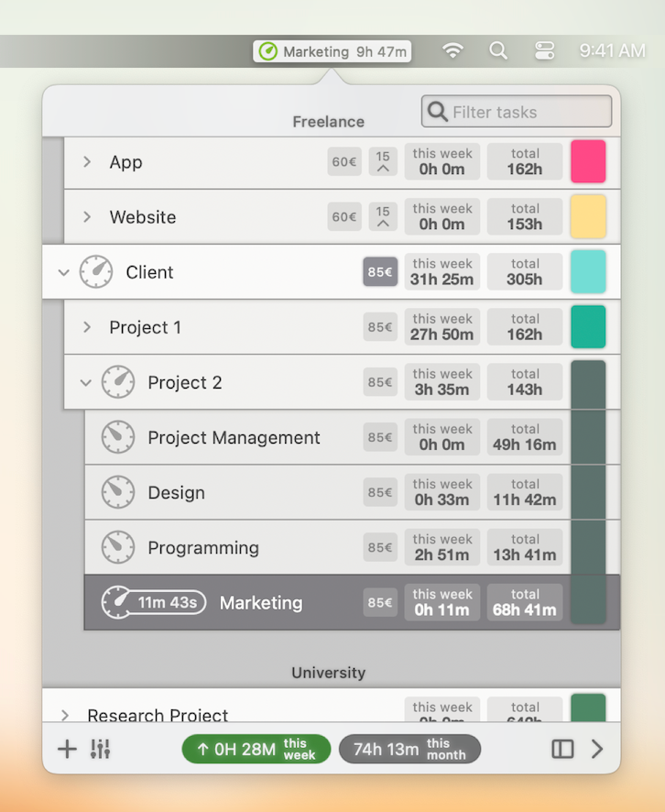Click the Wi-Fi menu bar icon

452,51
